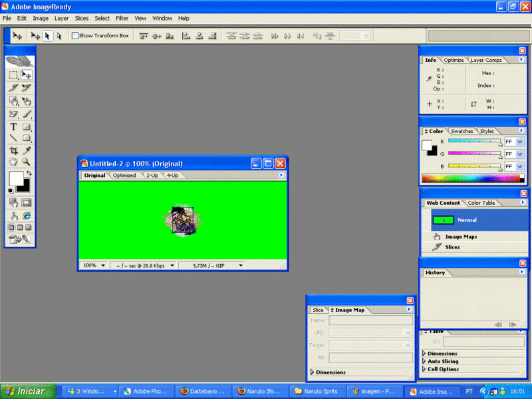Select the Move tool in toolbox
532x399 pixels.
26,75
